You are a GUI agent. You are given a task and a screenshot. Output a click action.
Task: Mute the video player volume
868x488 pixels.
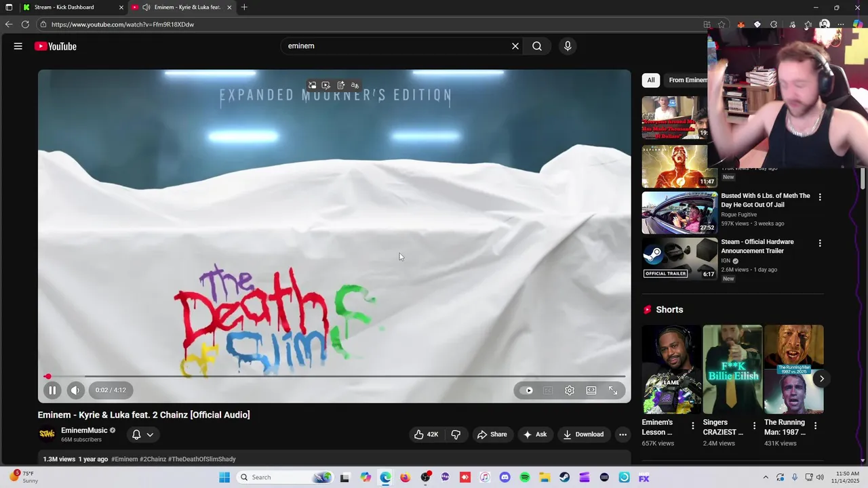coord(75,390)
